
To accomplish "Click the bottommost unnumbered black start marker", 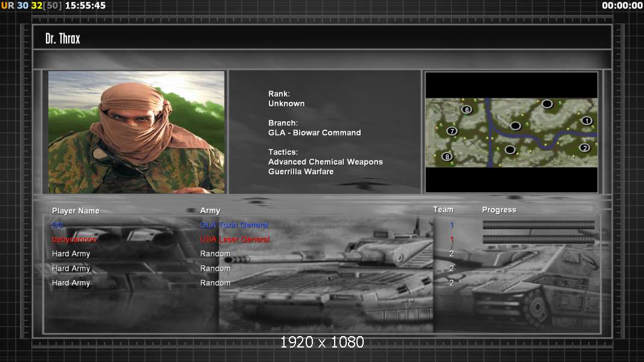I will pyautogui.click(x=510, y=150).
